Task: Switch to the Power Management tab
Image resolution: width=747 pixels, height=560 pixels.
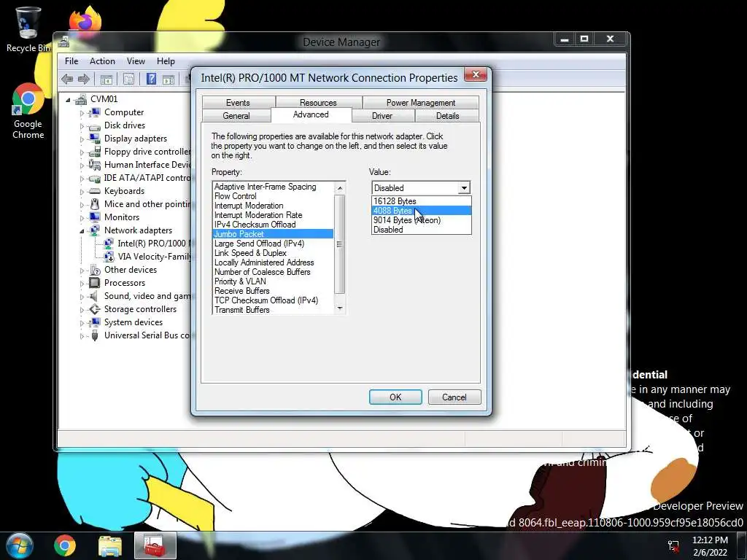Action: (x=421, y=102)
